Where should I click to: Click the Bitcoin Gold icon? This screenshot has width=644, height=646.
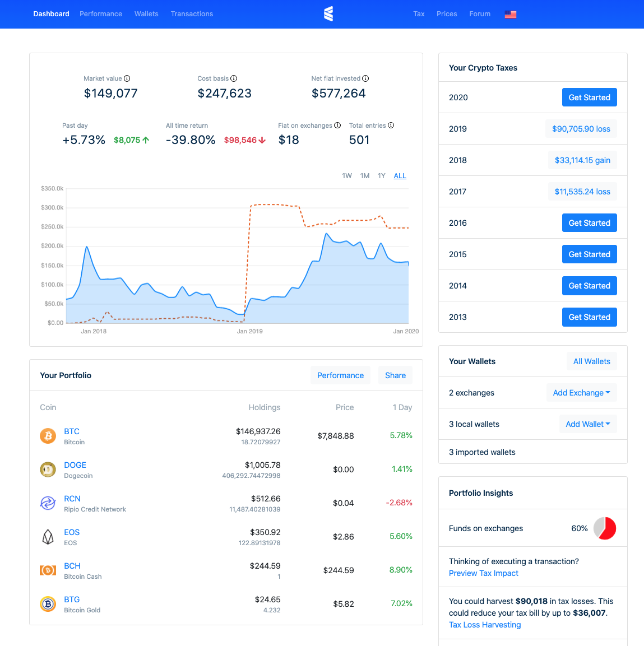[48, 604]
